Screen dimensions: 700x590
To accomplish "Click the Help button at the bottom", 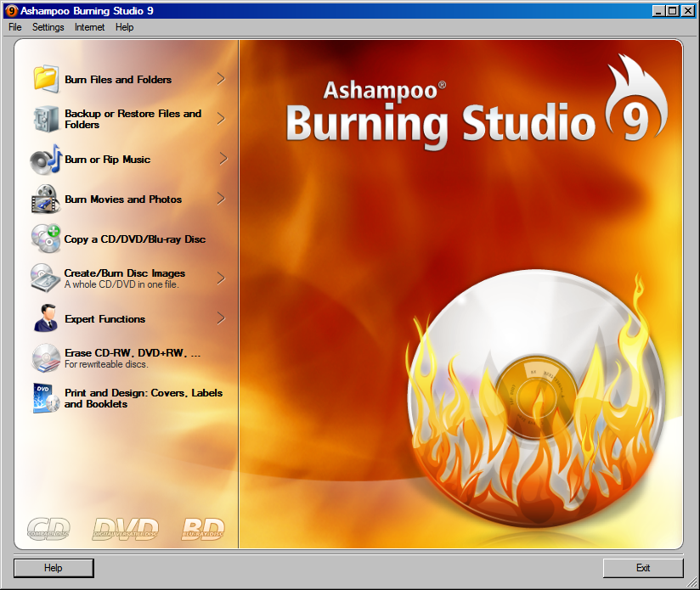I will 54,568.
